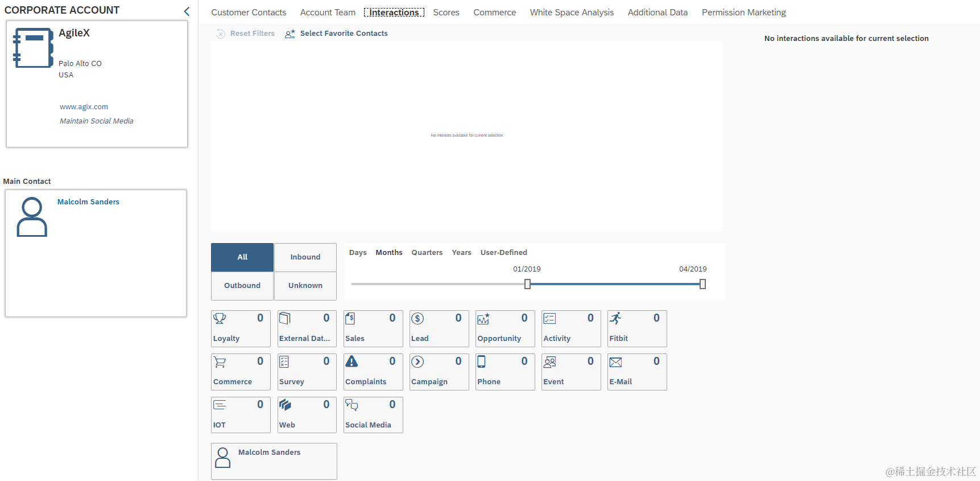The image size is (980, 481).
Task: Click the Loyalty trophy icon
Action: 220,319
